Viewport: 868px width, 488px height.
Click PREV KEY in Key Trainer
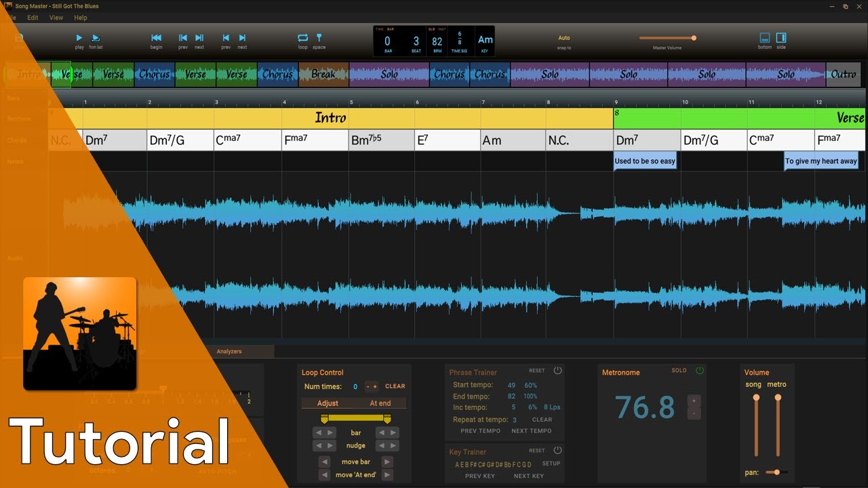(480, 476)
